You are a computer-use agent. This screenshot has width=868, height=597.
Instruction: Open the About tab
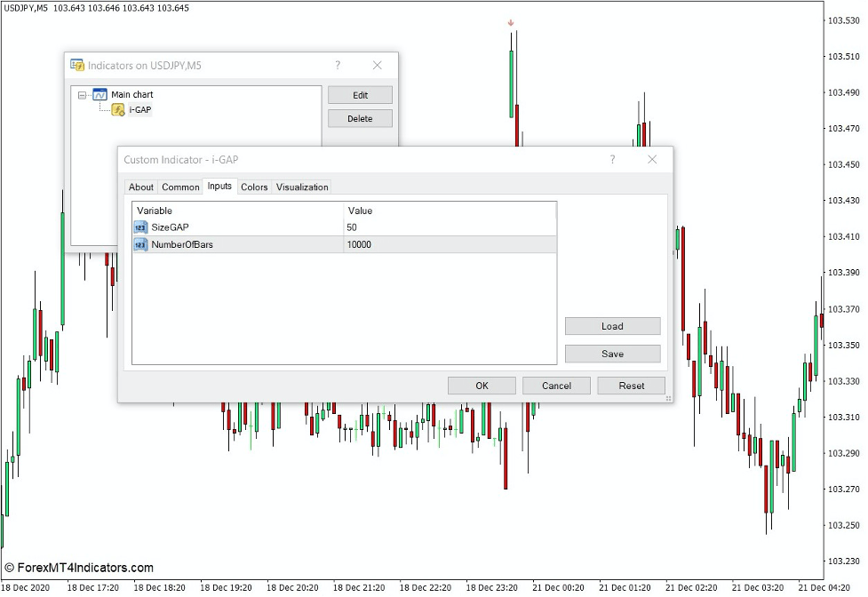pos(141,187)
